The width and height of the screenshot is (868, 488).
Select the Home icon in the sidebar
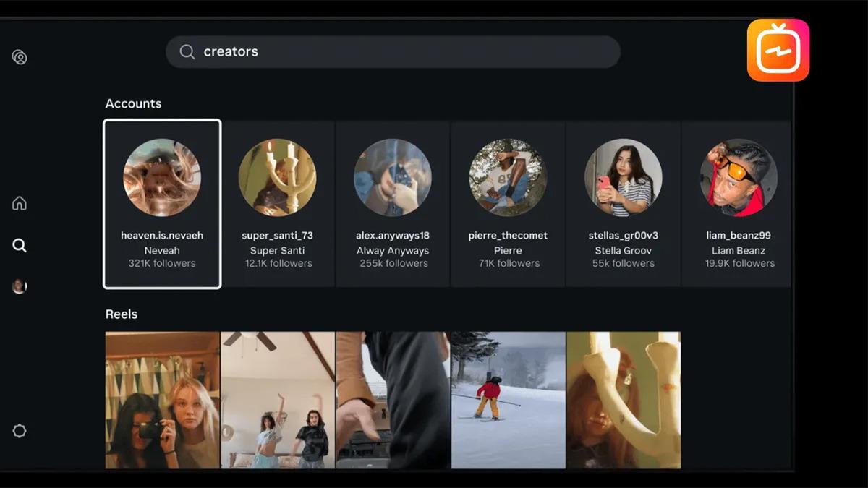(19, 203)
